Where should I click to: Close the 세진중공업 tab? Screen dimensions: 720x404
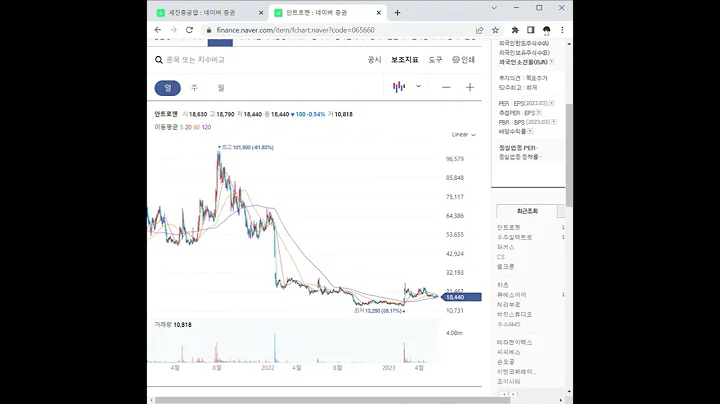pos(261,13)
